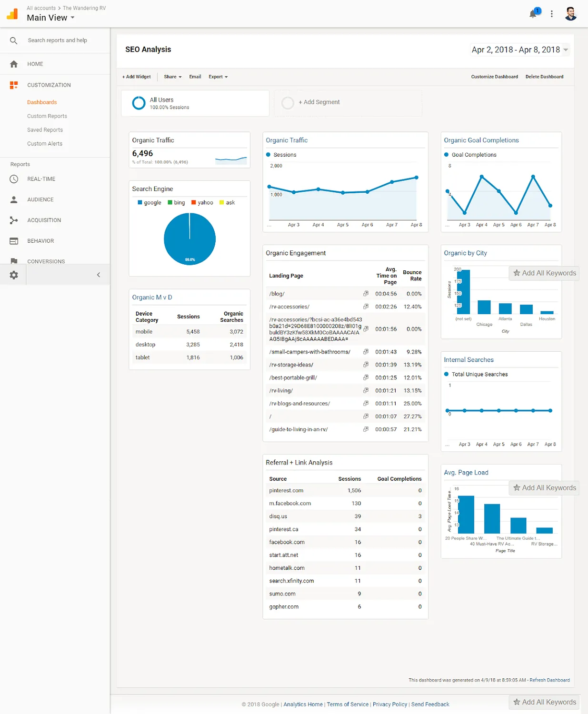Open Organic by City widget title
This screenshot has width=588, height=714.
(465, 253)
